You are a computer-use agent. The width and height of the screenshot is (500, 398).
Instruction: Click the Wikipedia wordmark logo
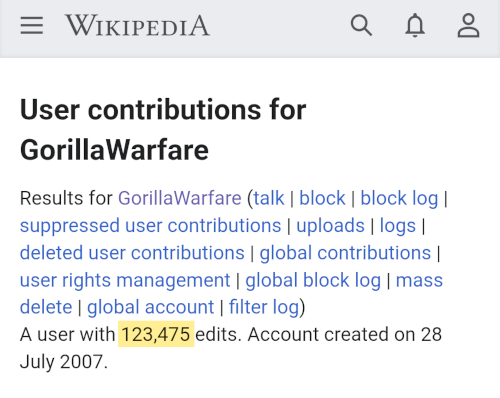(x=137, y=25)
